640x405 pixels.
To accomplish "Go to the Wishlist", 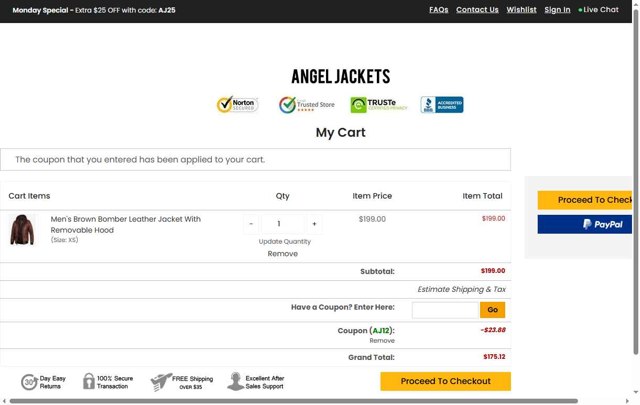I will point(521,10).
